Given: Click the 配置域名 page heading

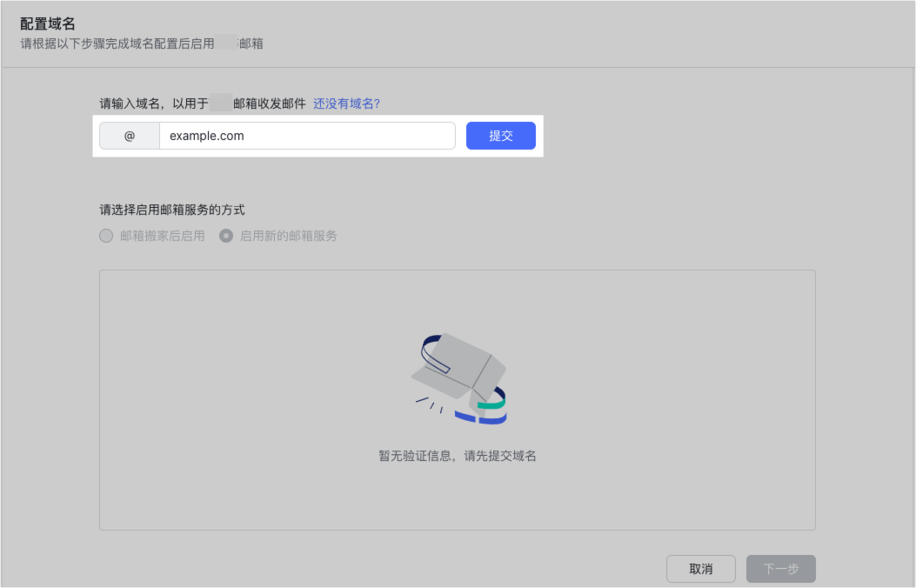Looking at the screenshot, I should coord(48,23).
